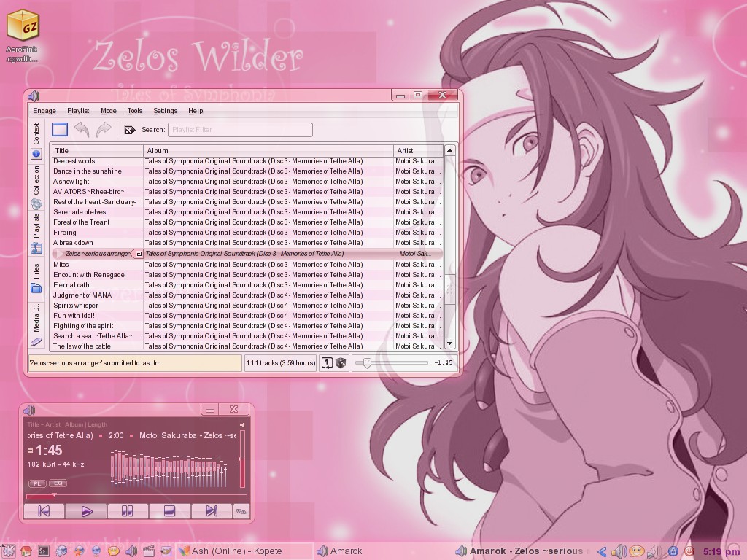Open the Mode menu

(x=109, y=111)
